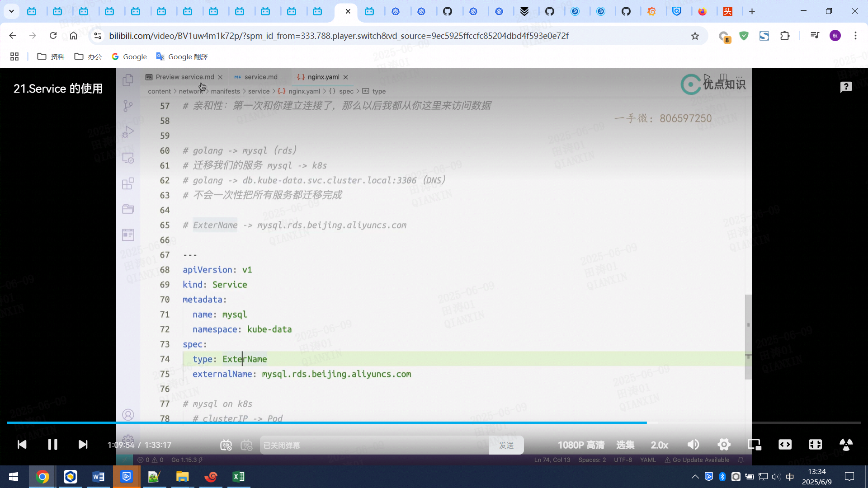
Task: Open the 1080P 高清 quality menu
Action: point(580,445)
